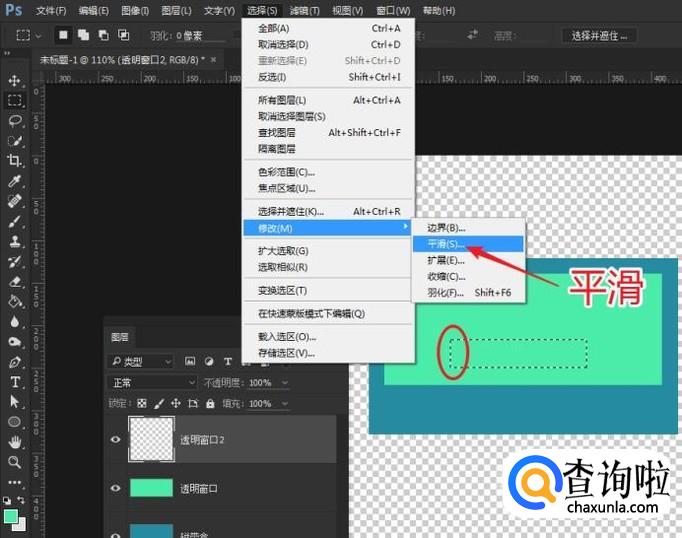Toggle lock transparent pixels icon
The height and width of the screenshot is (538, 682).
point(141,404)
